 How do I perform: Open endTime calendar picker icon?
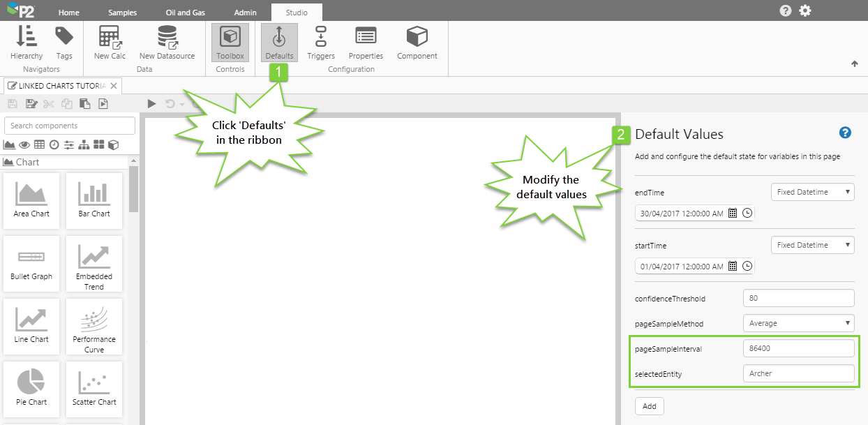click(x=733, y=214)
